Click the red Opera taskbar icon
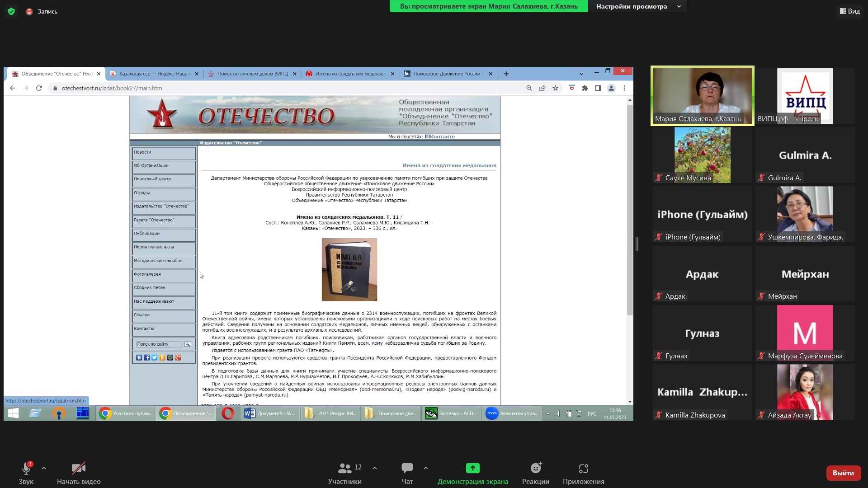 pos(228,413)
